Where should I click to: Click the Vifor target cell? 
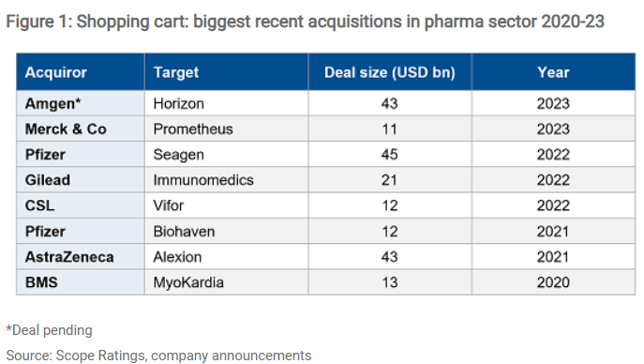(226, 205)
